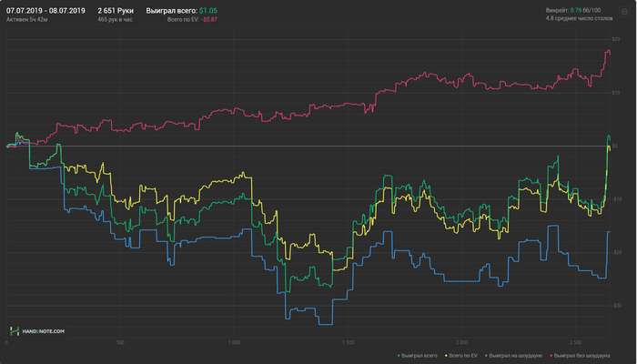Click the 500 x-axis tick label
Screen dimensions: 637x364
tap(120, 342)
